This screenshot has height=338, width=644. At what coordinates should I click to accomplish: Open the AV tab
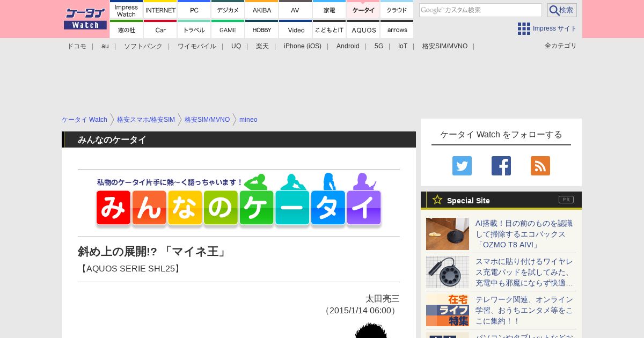[x=296, y=10]
